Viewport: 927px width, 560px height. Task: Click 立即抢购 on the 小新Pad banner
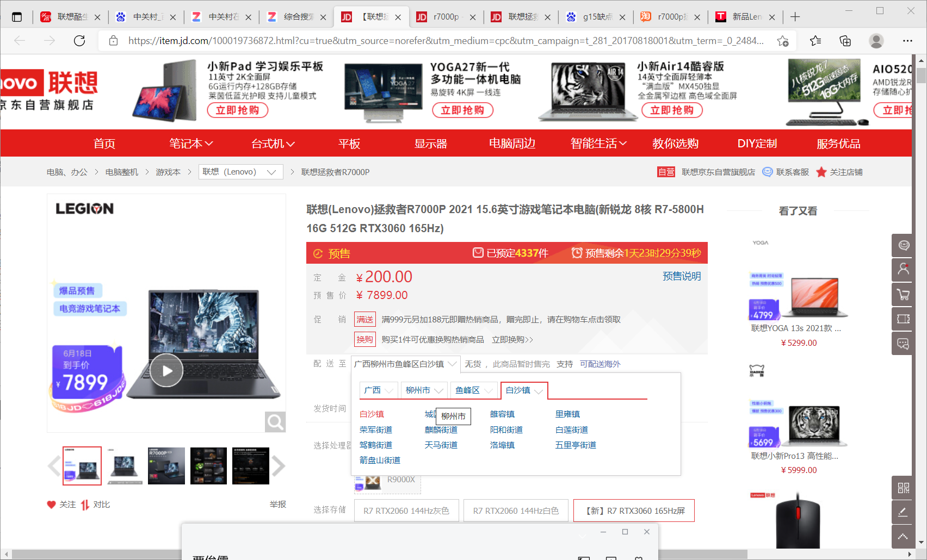(238, 110)
